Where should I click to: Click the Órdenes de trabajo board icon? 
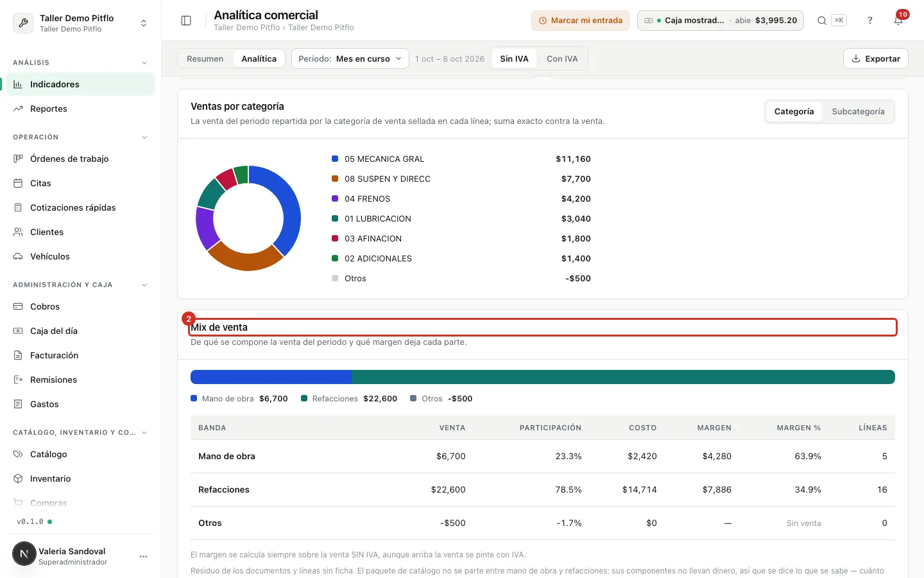pos(18,159)
